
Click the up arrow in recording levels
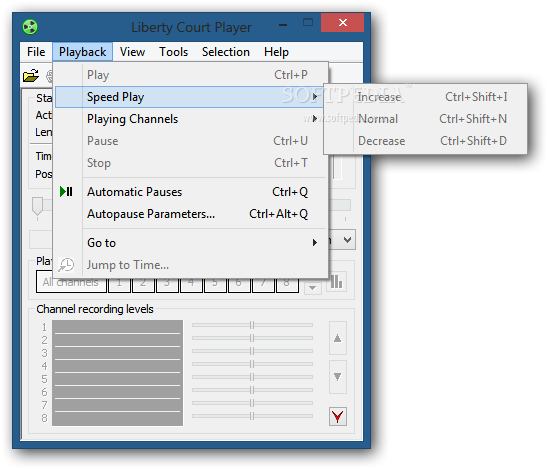(338, 338)
